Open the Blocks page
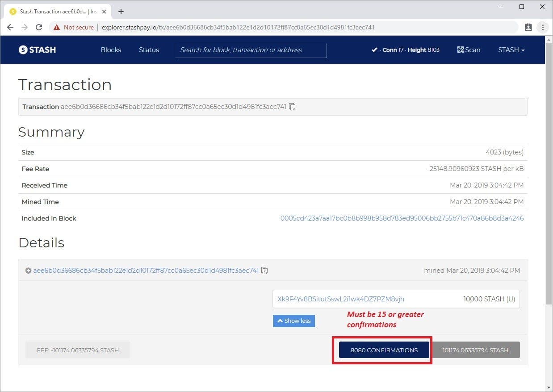 pyautogui.click(x=111, y=50)
